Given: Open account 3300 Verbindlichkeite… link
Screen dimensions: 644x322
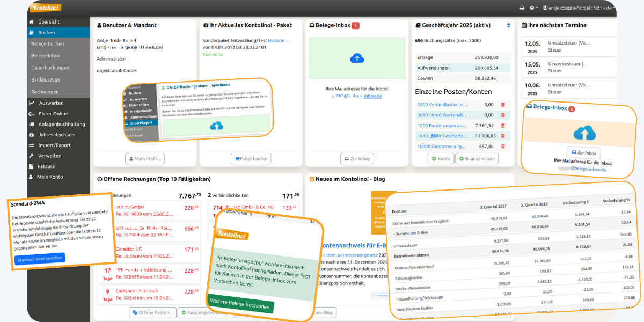Looking at the screenshot, I should (x=442, y=105).
